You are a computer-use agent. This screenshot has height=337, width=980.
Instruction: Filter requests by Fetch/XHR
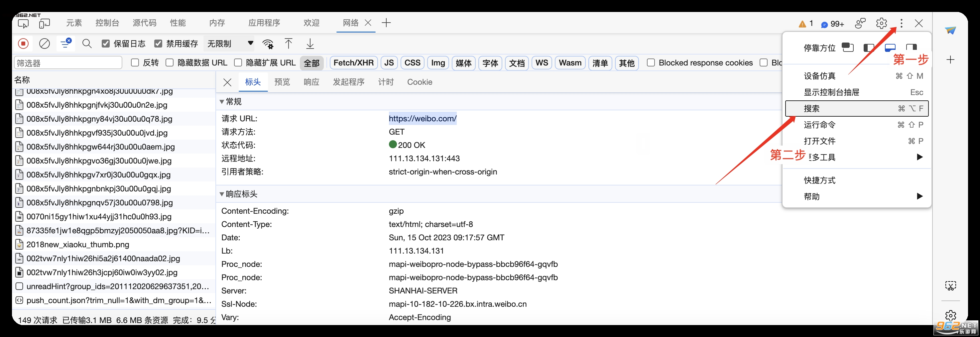click(x=353, y=63)
